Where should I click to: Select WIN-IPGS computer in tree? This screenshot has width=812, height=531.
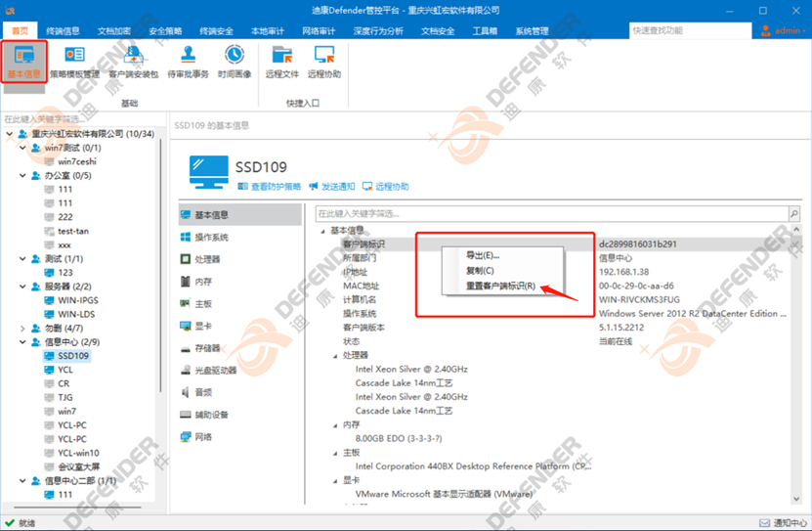pos(78,301)
